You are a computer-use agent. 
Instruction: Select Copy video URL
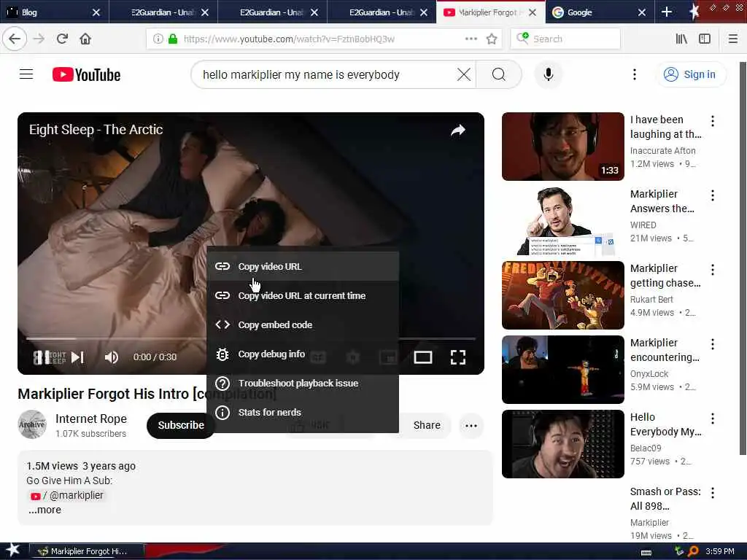303,267
